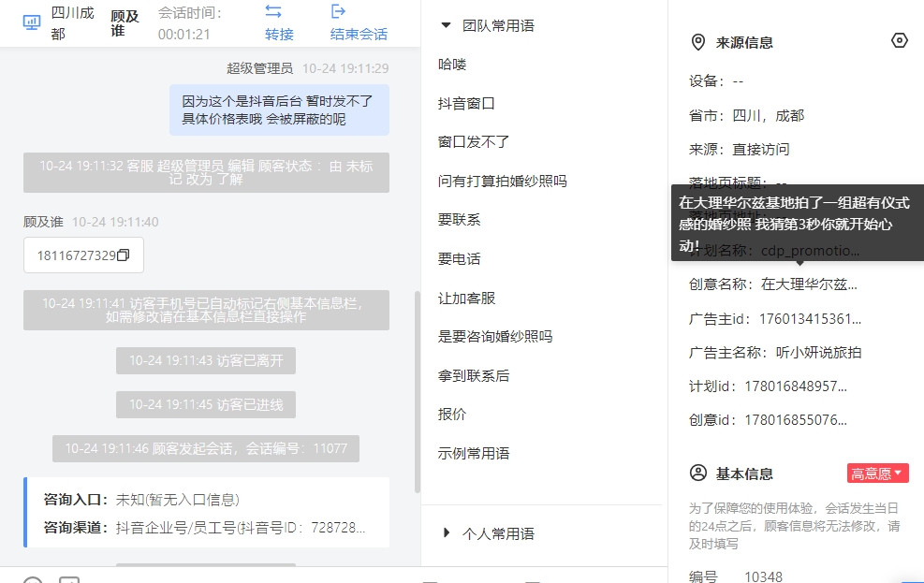The image size is (924, 583).
Task: Click the 咨询渠道 抖音企业号 line
Action: point(204,527)
